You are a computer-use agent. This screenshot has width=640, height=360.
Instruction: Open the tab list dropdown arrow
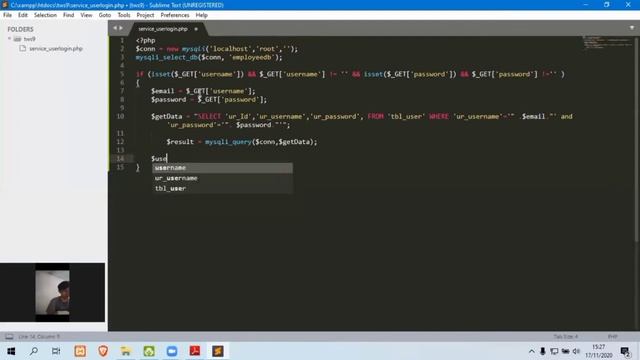point(632,28)
